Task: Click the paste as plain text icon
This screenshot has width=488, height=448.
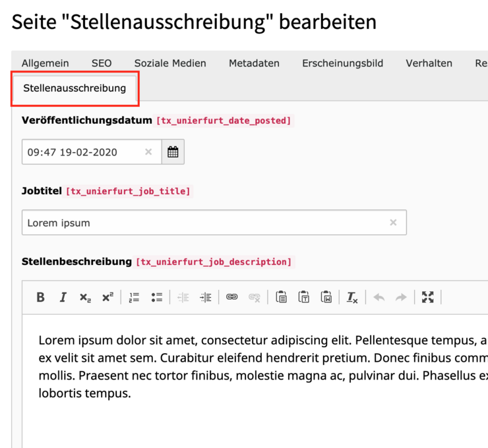Action: coord(304,297)
